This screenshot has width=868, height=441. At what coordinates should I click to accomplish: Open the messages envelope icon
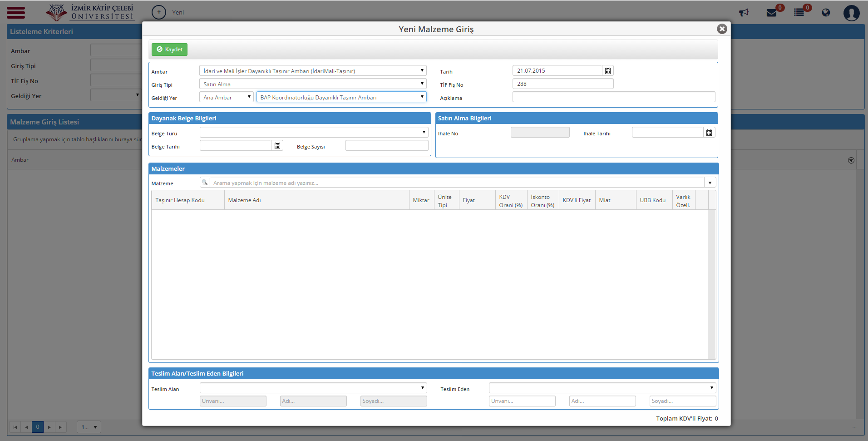(x=771, y=12)
